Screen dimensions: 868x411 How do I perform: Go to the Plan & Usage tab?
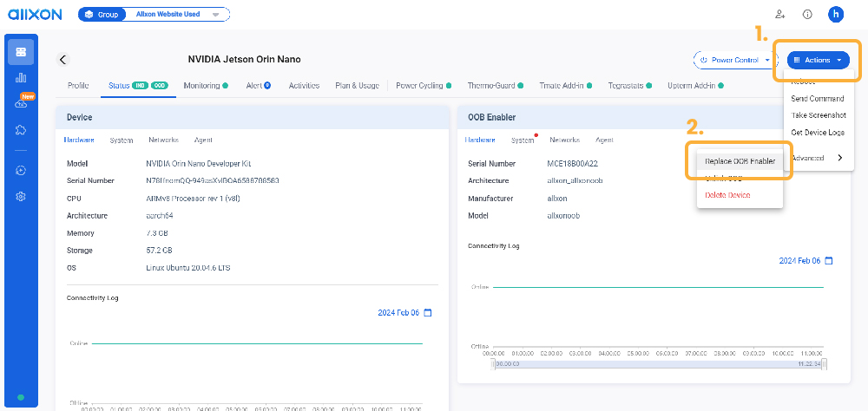pyautogui.click(x=357, y=86)
